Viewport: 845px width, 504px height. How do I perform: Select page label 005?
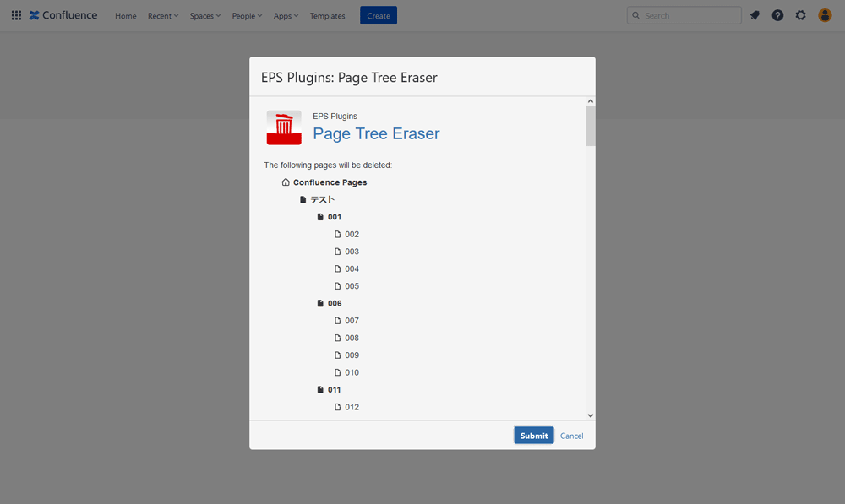tap(352, 286)
